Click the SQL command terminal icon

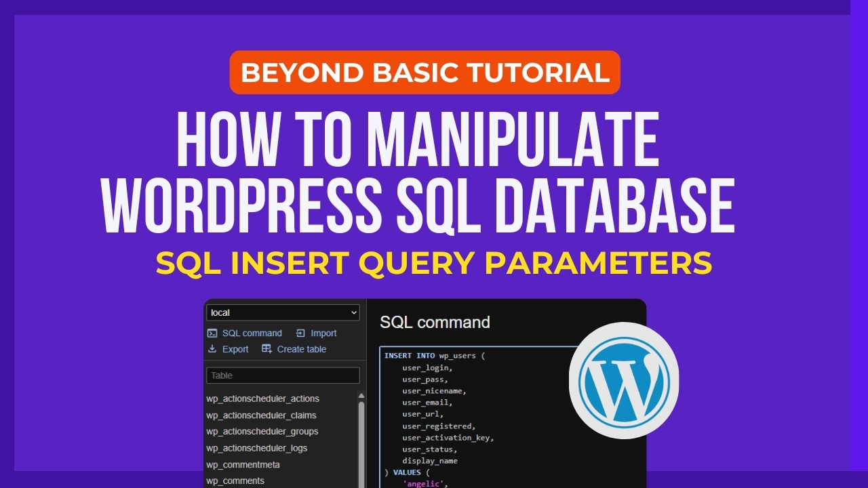coord(212,333)
